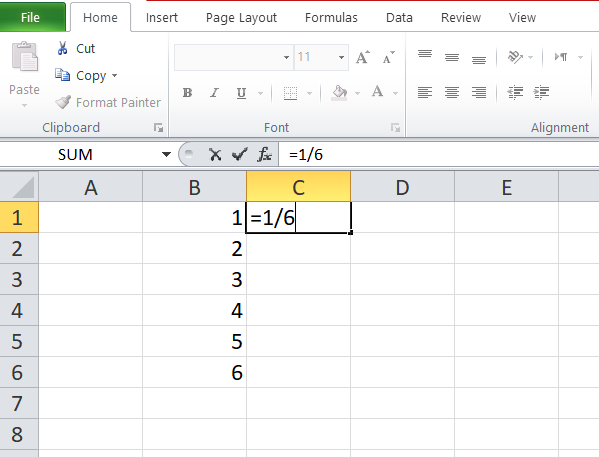Toggle Bold formatting
Screen dimensions: 599x457
(x=187, y=93)
